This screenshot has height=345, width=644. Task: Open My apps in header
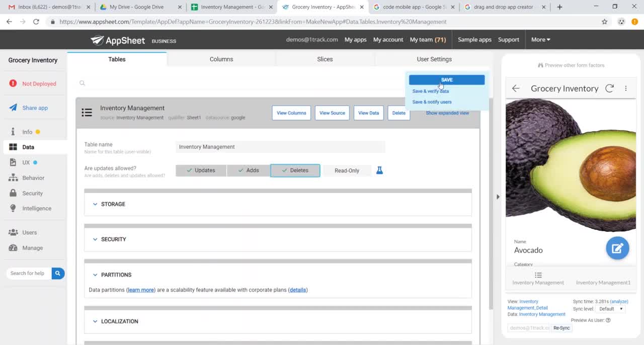pos(355,40)
